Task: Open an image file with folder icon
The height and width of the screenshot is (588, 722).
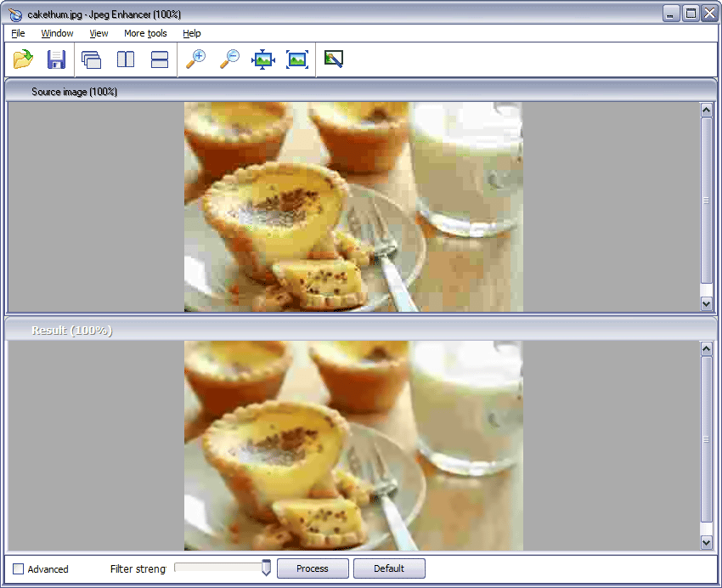Action: [x=23, y=59]
